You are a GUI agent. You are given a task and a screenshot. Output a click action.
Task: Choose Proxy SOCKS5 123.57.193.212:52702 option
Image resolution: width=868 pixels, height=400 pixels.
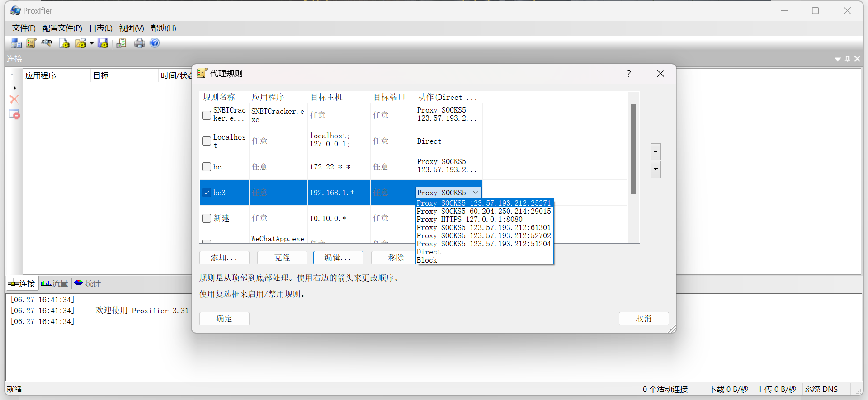click(484, 235)
